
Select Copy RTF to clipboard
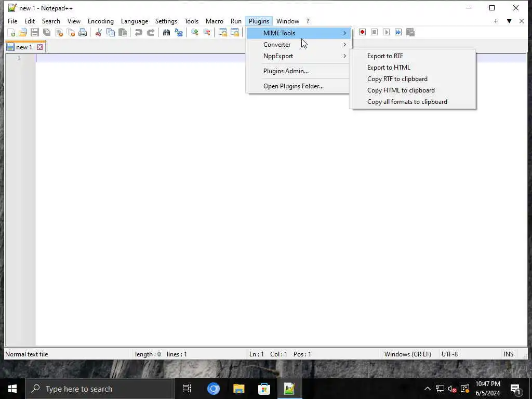click(413, 79)
